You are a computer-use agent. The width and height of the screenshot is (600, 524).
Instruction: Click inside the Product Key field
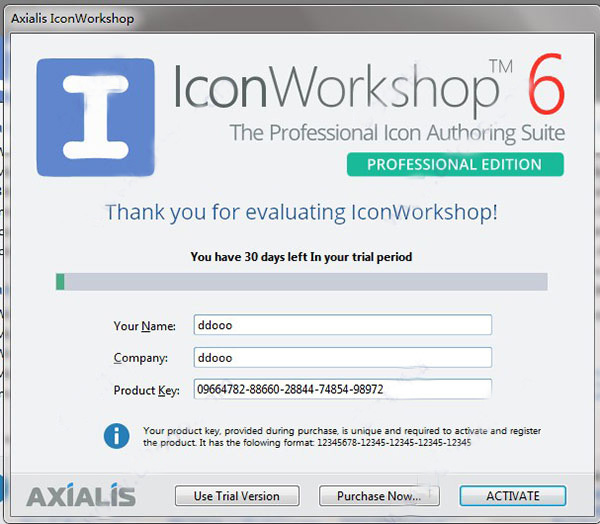[342, 389]
